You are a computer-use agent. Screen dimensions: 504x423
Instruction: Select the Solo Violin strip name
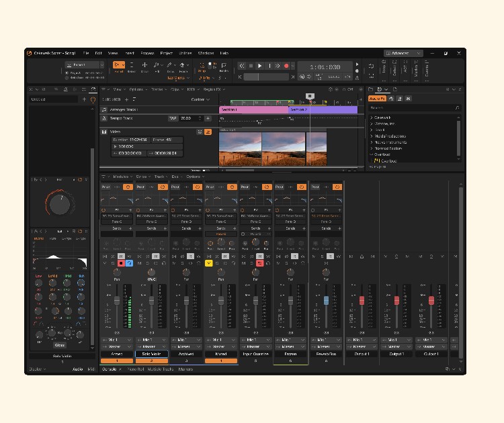pyautogui.click(x=151, y=354)
